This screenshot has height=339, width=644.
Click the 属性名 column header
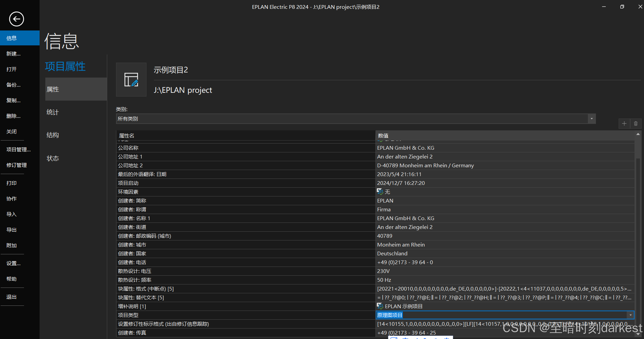coord(246,135)
